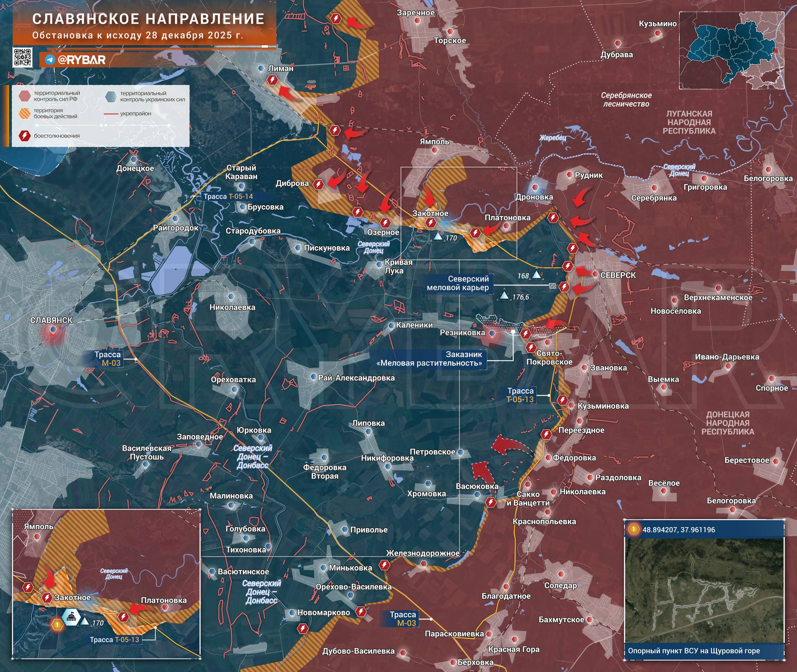Viewport: 797px width, 672px height.
Task: Click the QR code in the header
Action: [22, 58]
